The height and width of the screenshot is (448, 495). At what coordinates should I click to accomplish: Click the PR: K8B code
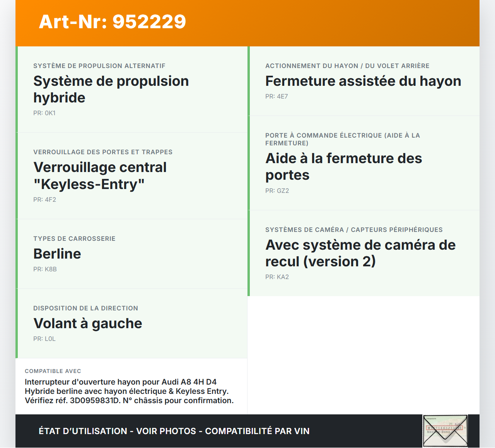45,269
